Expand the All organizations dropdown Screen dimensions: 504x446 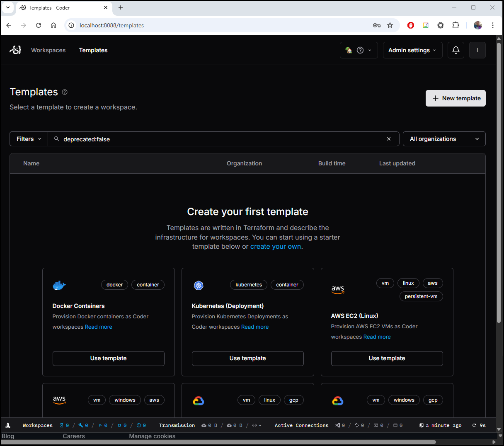444,139
